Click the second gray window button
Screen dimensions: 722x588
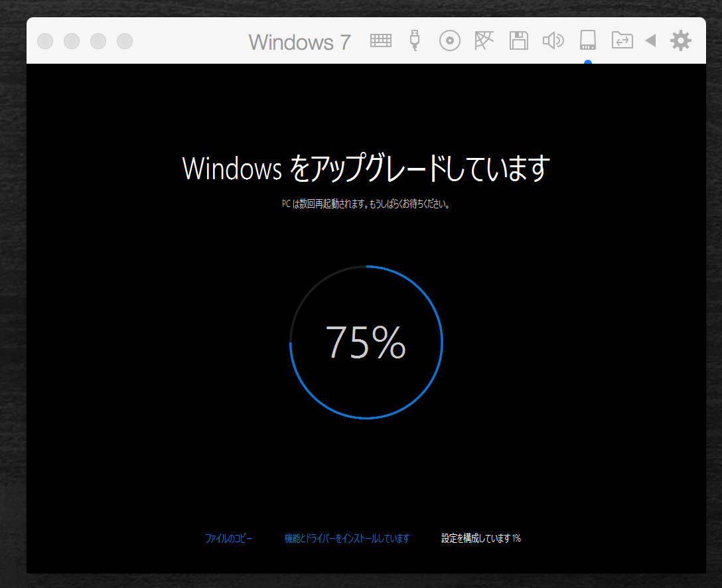point(72,41)
